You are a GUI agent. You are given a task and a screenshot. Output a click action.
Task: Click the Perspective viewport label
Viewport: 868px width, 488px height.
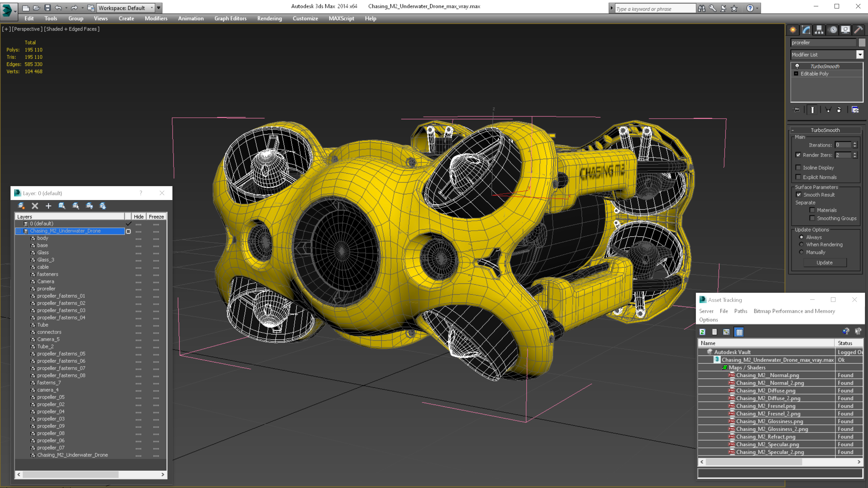tap(27, 29)
